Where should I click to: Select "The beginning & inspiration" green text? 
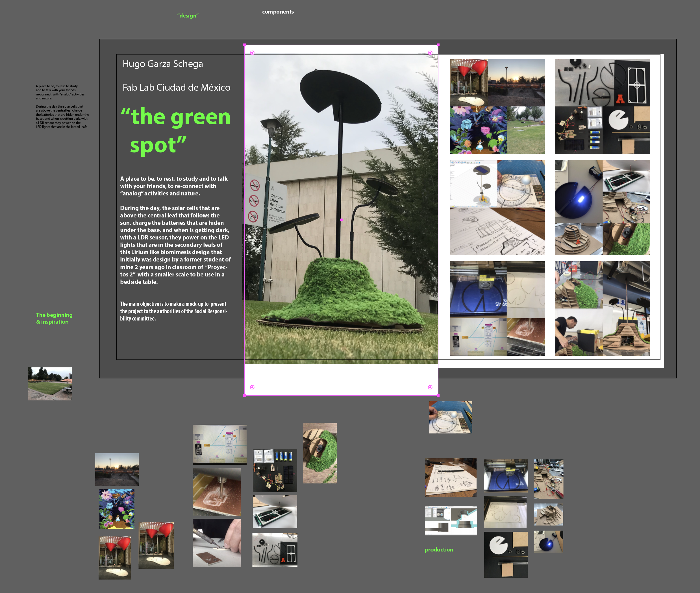point(54,318)
